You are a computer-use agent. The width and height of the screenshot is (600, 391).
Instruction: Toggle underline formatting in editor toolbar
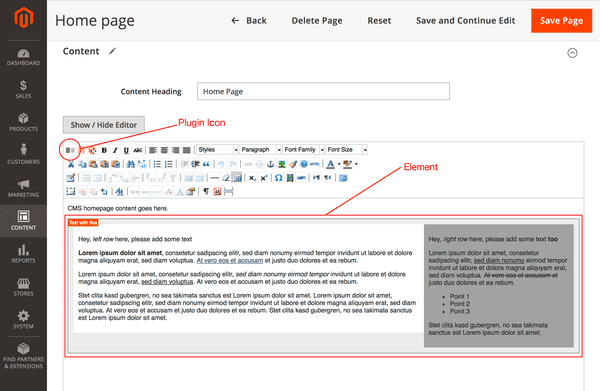pos(126,150)
